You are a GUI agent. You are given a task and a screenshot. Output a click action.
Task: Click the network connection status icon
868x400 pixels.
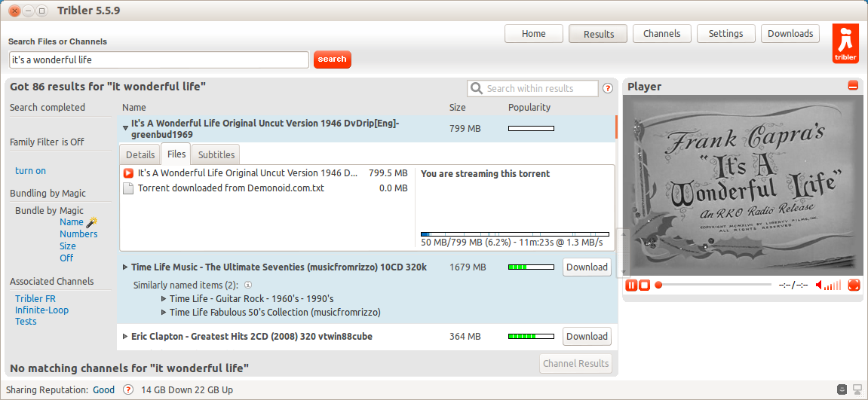857,389
